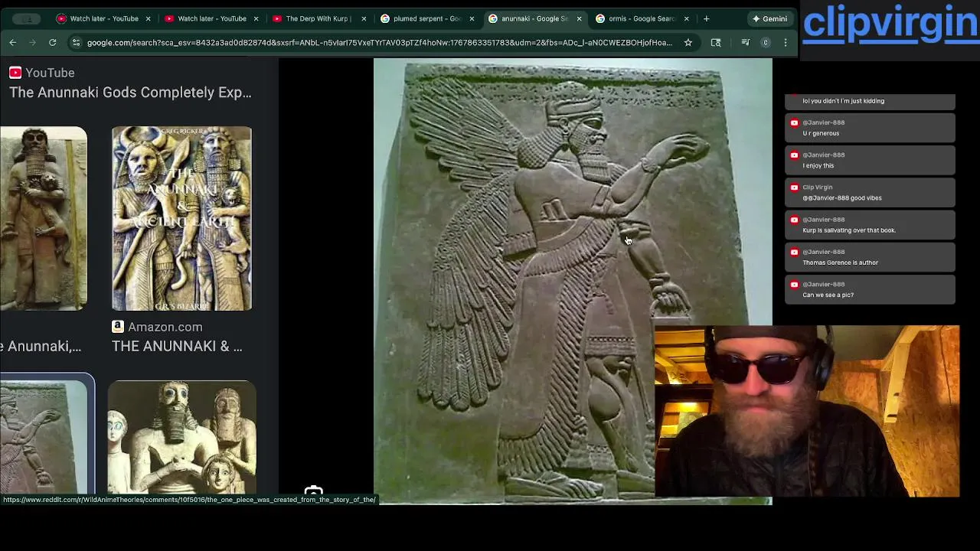Click the address bar URL field

pyautogui.click(x=379, y=43)
